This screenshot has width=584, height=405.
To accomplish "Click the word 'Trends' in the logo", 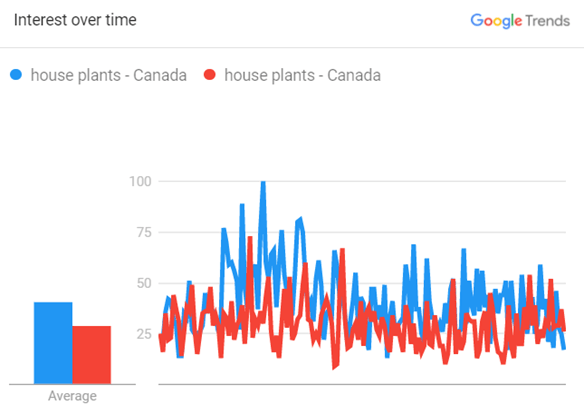I will point(548,21).
